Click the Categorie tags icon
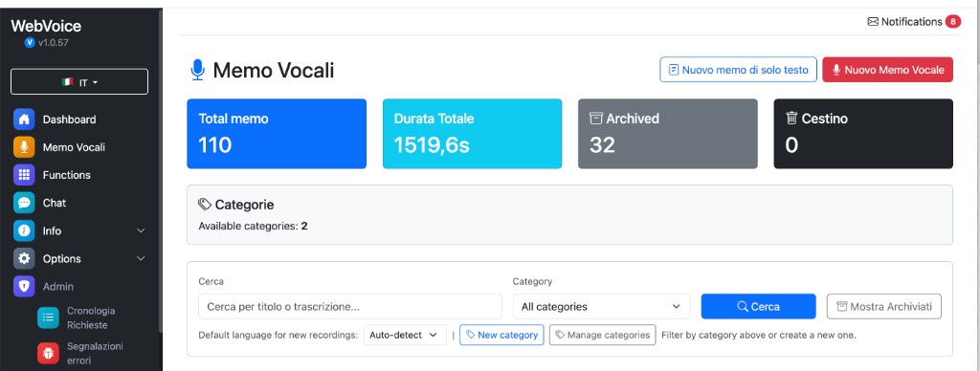Viewport: 980px width, 371px height. pyautogui.click(x=205, y=205)
